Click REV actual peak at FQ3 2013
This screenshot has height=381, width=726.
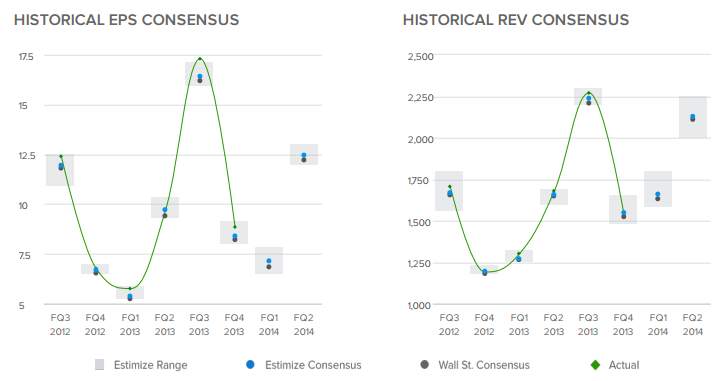coord(588,93)
